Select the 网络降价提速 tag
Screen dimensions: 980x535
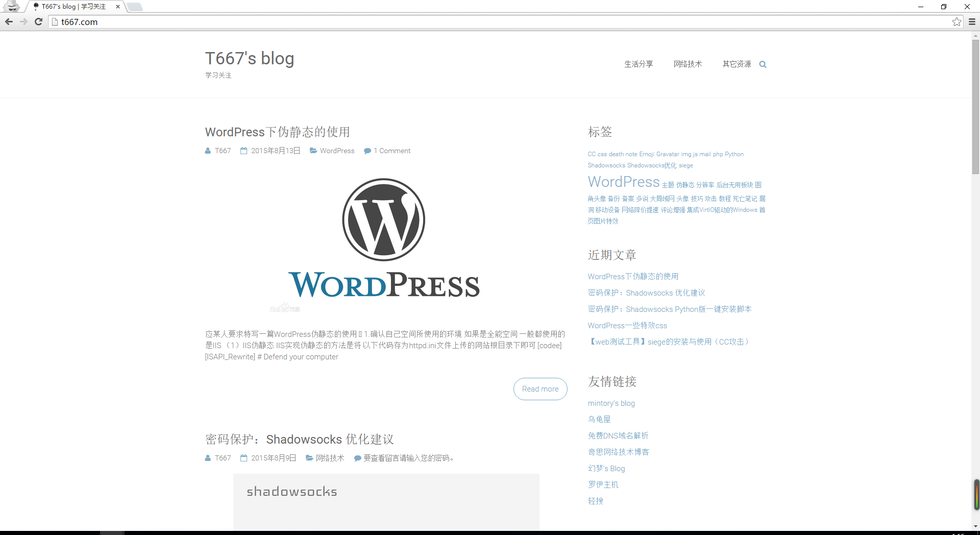pos(640,210)
